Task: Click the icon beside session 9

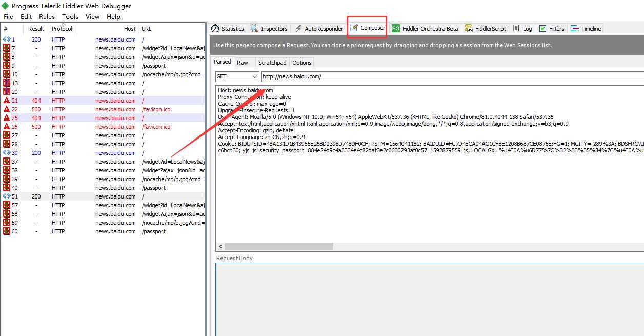Action: (x=7, y=66)
